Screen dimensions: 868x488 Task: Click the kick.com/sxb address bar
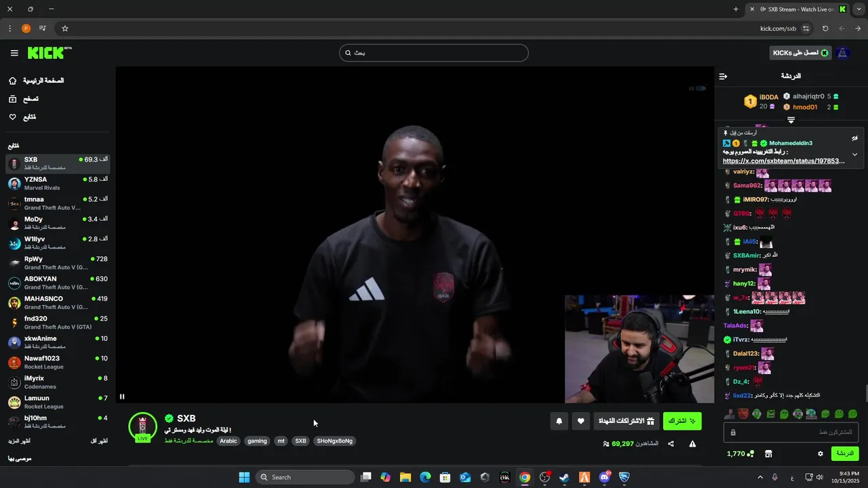(x=778, y=28)
